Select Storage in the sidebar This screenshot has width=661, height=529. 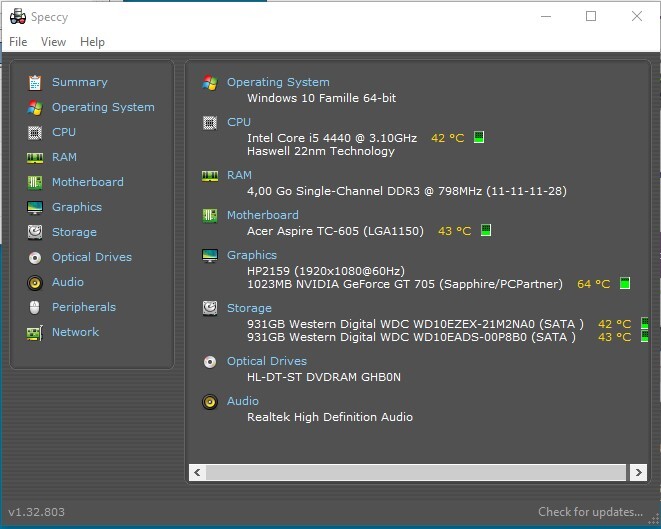tap(74, 232)
